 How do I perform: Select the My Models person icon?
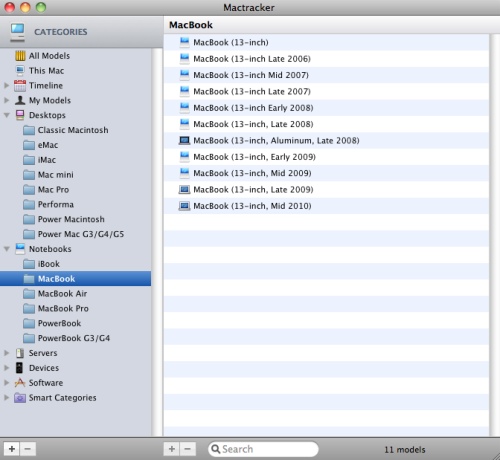point(20,100)
